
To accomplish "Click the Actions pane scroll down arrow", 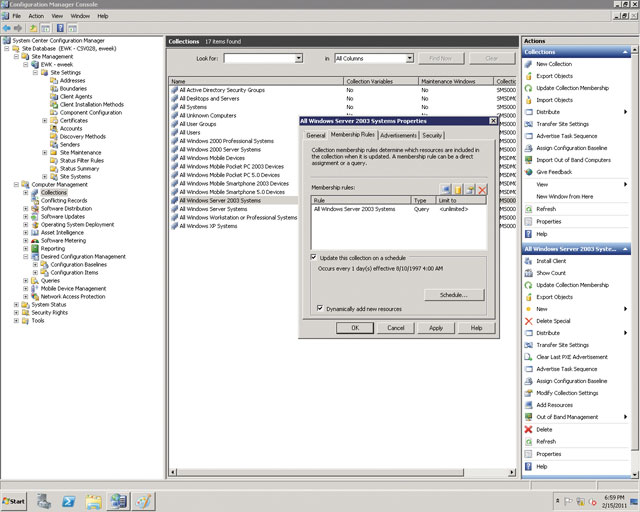I will 635,474.
